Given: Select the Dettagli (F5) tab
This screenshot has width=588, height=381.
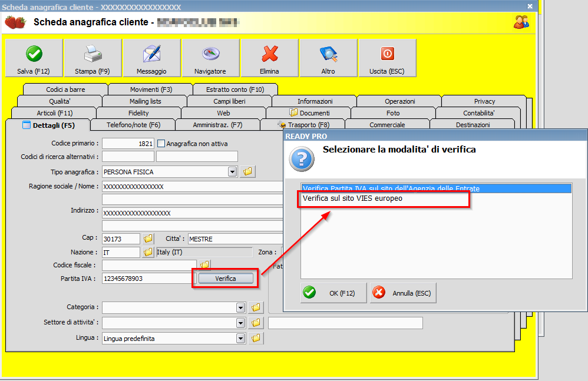Looking at the screenshot, I should coord(48,125).
